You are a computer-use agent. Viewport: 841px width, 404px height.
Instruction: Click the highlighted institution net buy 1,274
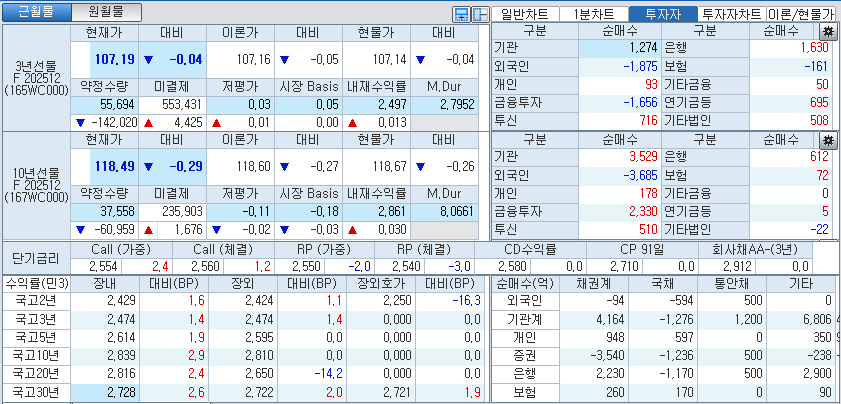[x=644, y=48]
